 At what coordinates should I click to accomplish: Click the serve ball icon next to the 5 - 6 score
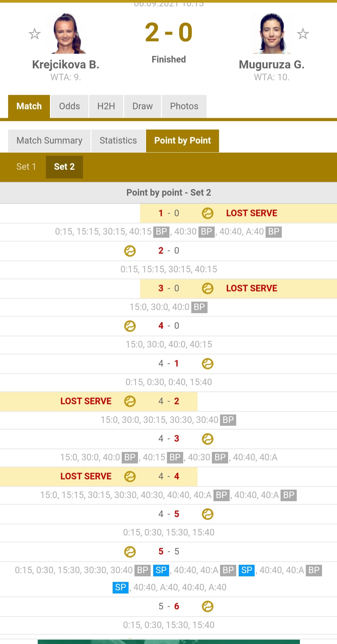click(x=208, y=607)
